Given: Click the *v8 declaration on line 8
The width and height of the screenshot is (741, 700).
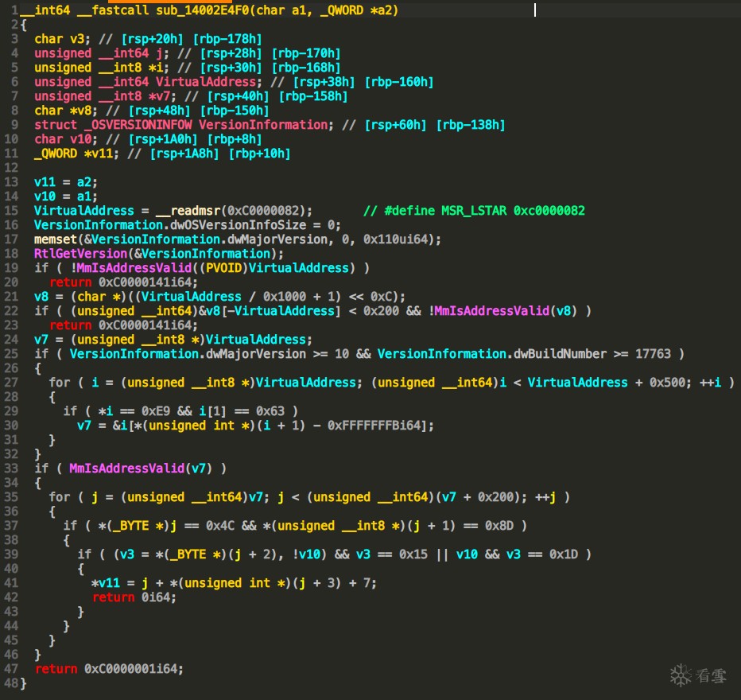Looking at the screenshot, I should (x=81, y=110).
